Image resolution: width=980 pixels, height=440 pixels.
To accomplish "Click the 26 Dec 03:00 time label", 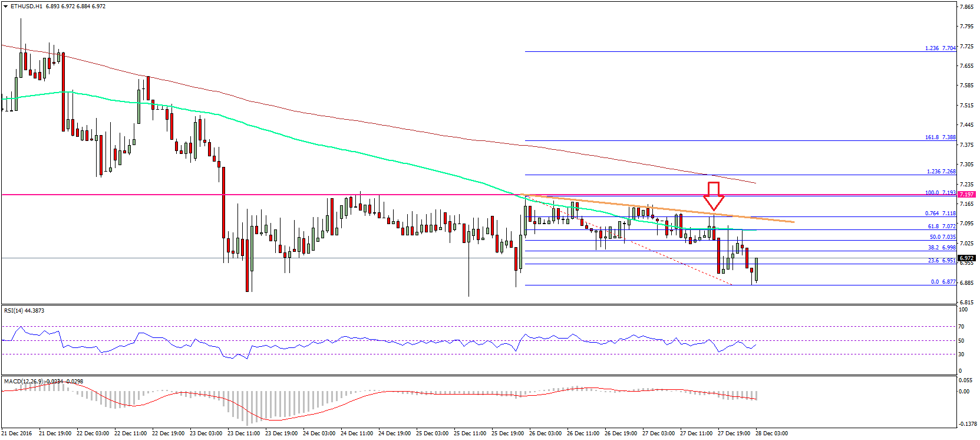I will [x=545, y=434].
